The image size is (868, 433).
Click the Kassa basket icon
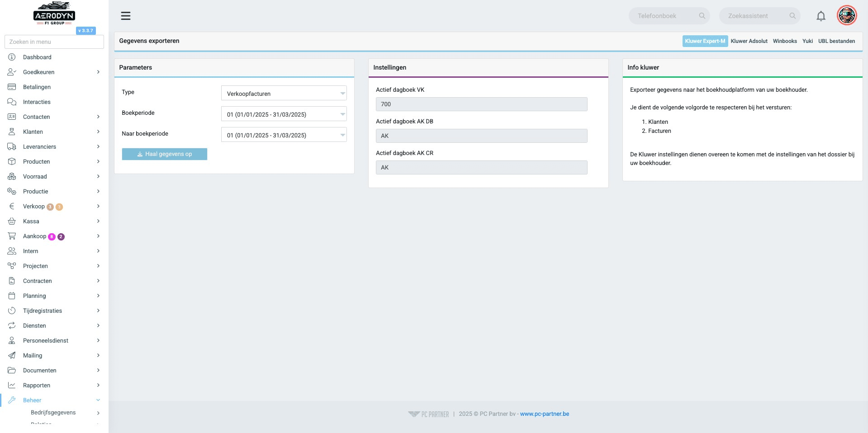click(x=12, y=221)
